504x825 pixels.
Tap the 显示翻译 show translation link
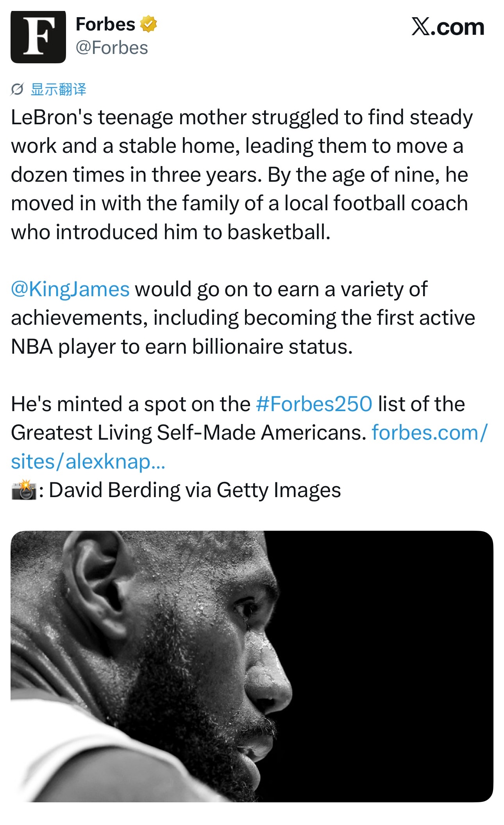(59, 89)
